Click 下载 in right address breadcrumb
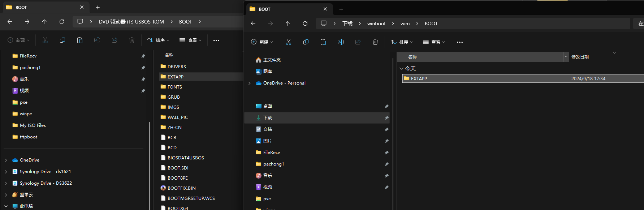The height and width of the screenshot is (210, 644). [x=347, y=23]
